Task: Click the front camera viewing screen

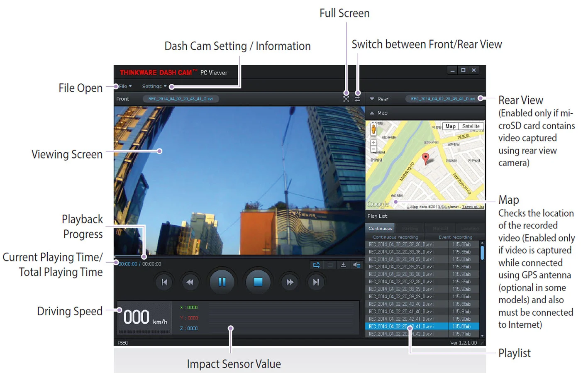Action: 239,180
